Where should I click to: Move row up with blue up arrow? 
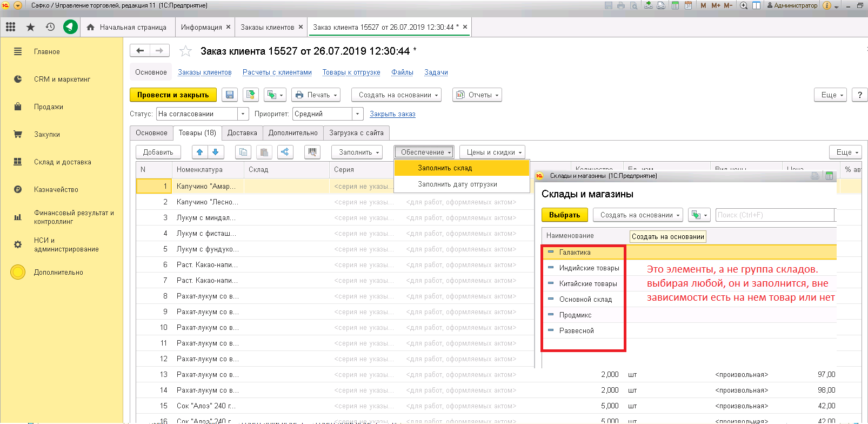[x=200, y=153]
